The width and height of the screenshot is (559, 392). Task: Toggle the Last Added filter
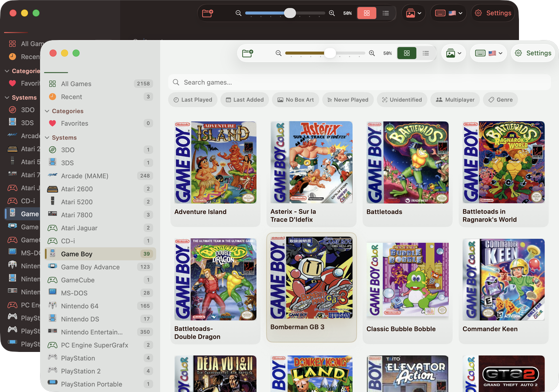click(245, 100)
